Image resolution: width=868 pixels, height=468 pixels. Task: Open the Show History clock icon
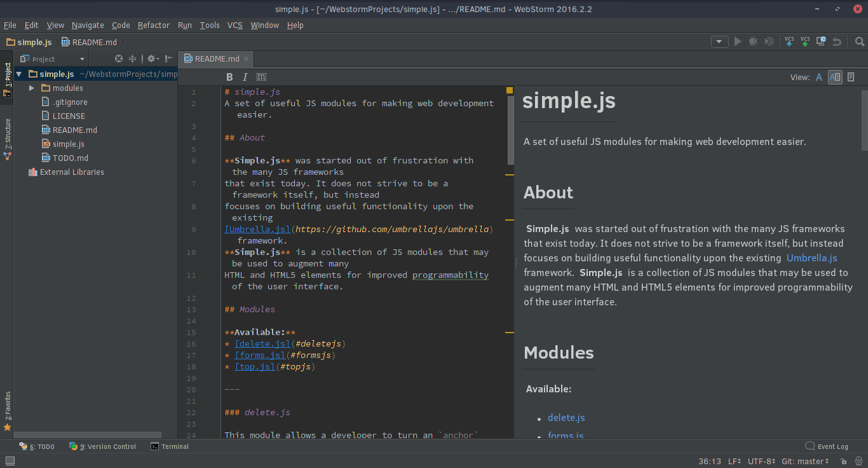pyautogui.click(x=821, y=41)
